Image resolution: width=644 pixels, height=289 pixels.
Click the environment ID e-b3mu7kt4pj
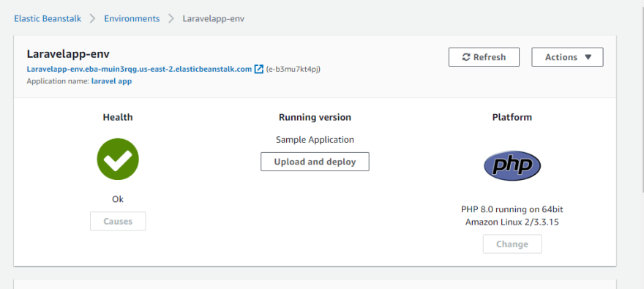coord(293,69)
